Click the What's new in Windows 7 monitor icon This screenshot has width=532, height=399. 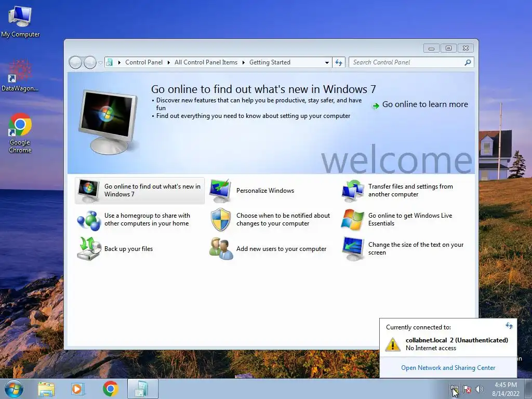[x=88, y=191]
